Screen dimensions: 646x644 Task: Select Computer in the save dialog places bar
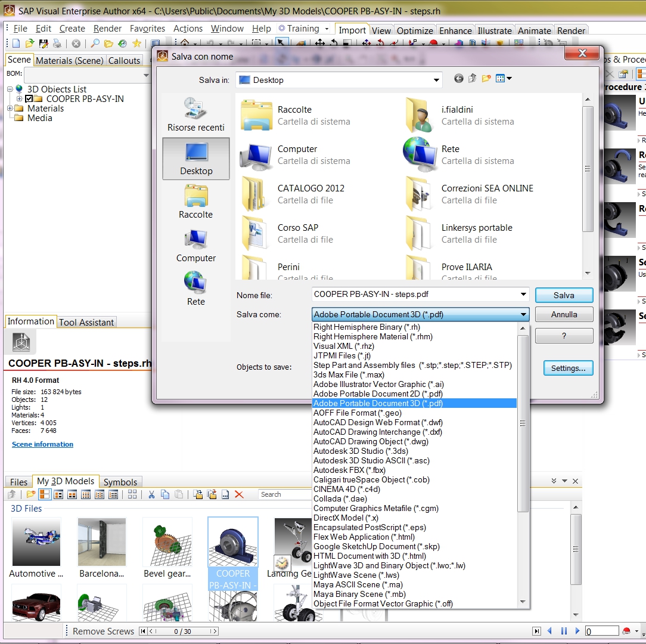click(x=195, y=245)
